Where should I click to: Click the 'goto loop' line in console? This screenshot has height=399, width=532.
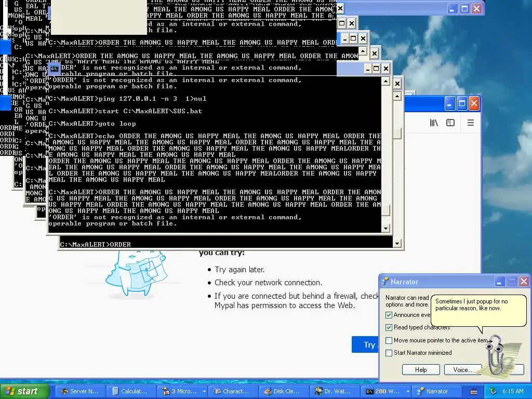click(x=92, y=124)
